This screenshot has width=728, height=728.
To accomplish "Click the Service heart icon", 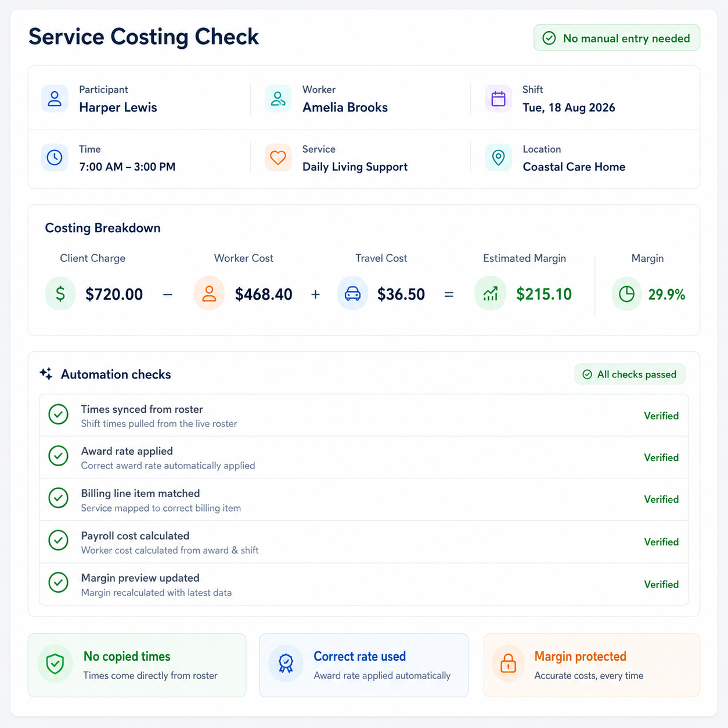I will (278, 157).
